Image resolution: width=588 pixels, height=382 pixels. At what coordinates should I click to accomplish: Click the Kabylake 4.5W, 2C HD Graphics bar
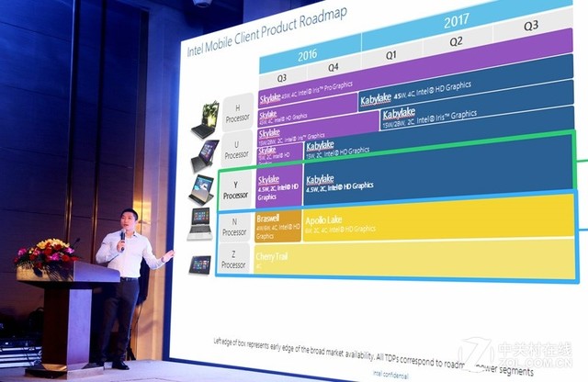[439, 171]
